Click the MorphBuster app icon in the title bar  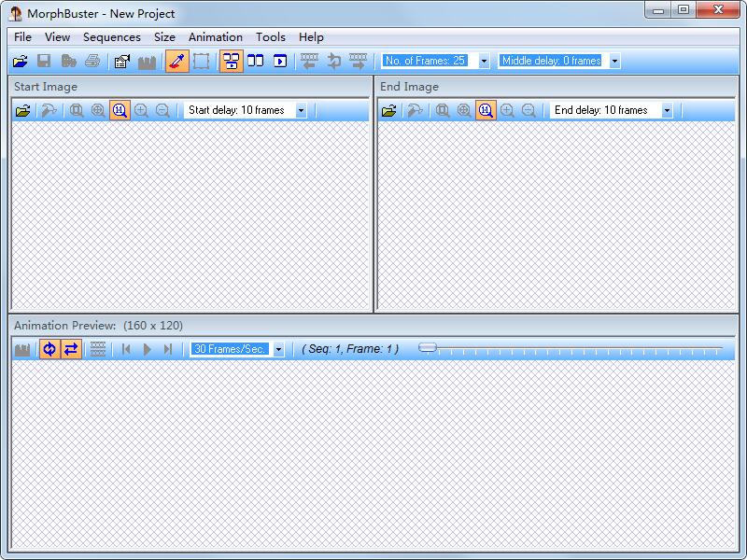tap(15, 13)
